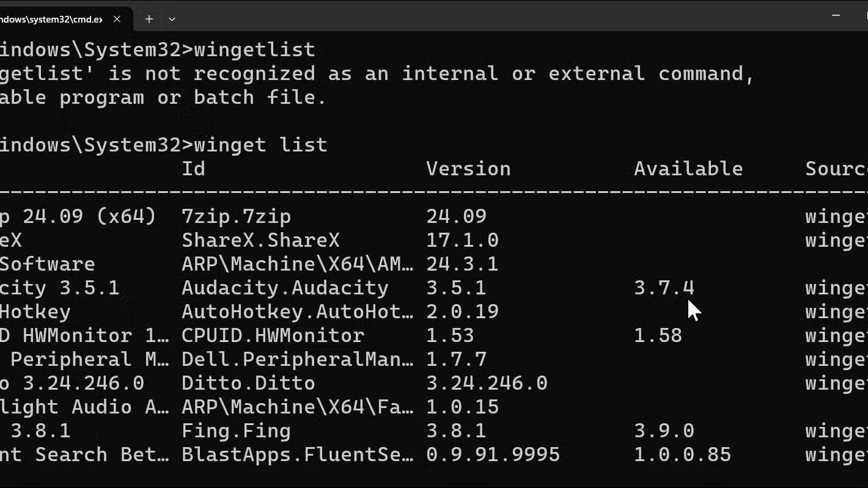This screenshot has height=488, width=868.
Task: Click Audacity available version 3.7.4
Action: point(664,288)
